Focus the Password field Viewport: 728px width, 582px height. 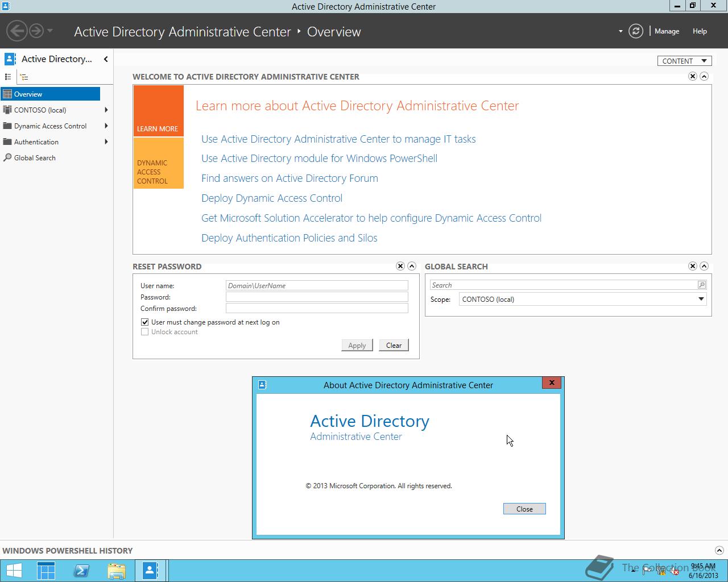point(317,297)
